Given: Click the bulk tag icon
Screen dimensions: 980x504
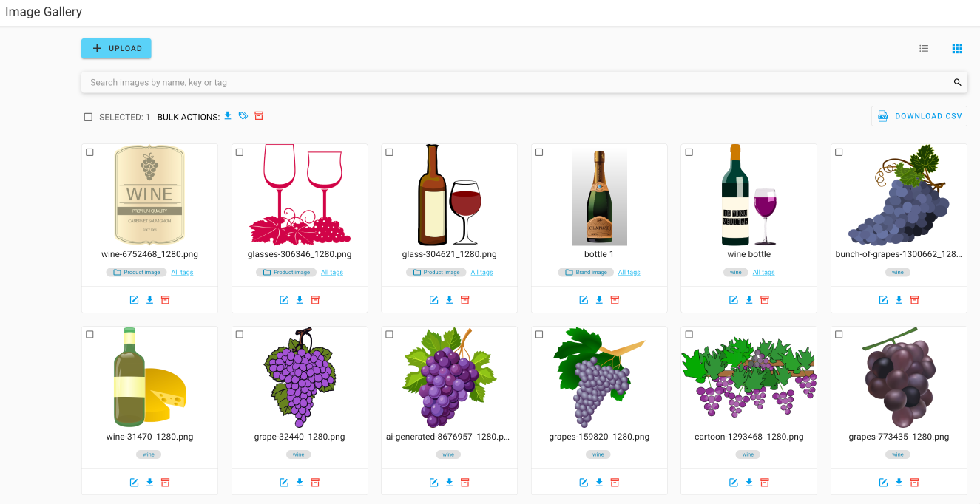Looking at the screenshot, I should 243,115.
